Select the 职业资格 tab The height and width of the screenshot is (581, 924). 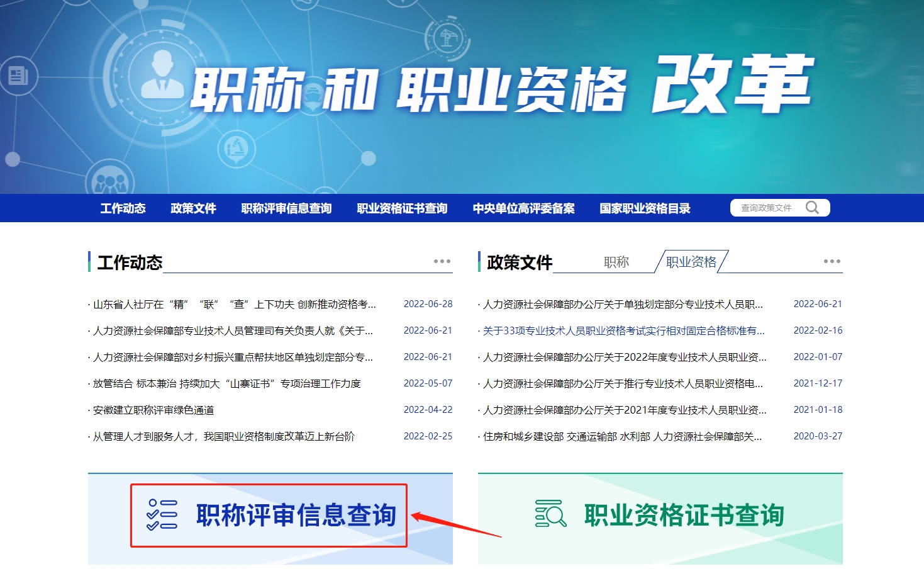click(691, 262)
